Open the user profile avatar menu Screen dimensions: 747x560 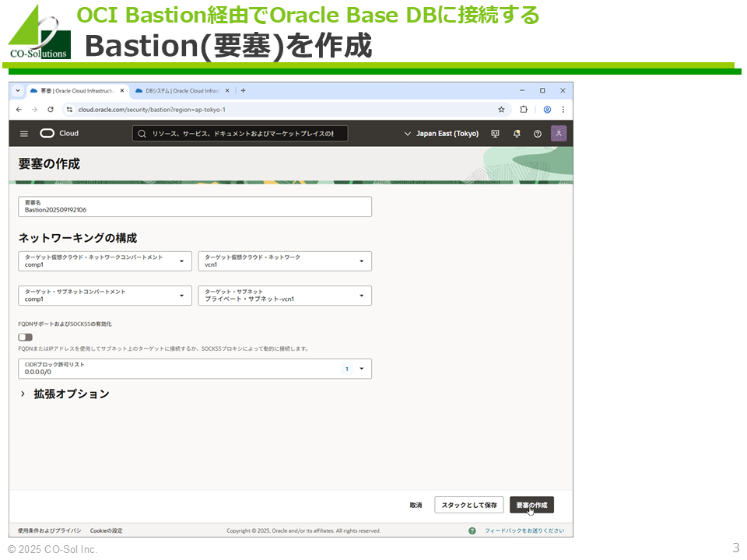559,133
